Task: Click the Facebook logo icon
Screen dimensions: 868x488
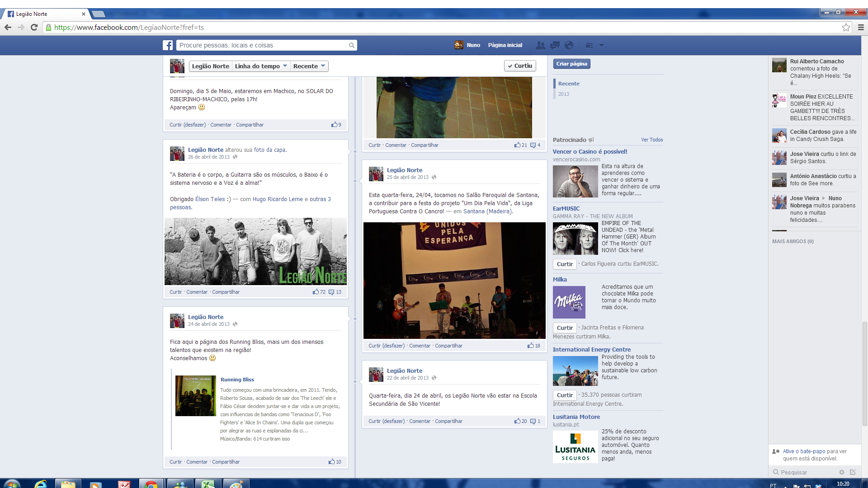Action: click(168, 45)
